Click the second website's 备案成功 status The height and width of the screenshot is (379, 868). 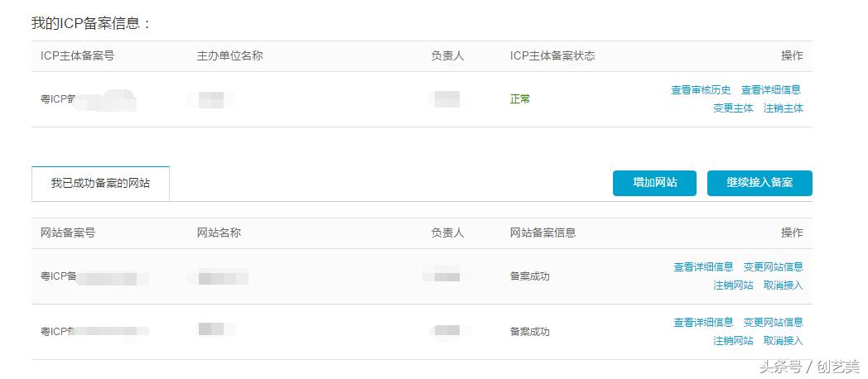click(x=529, y=332)
